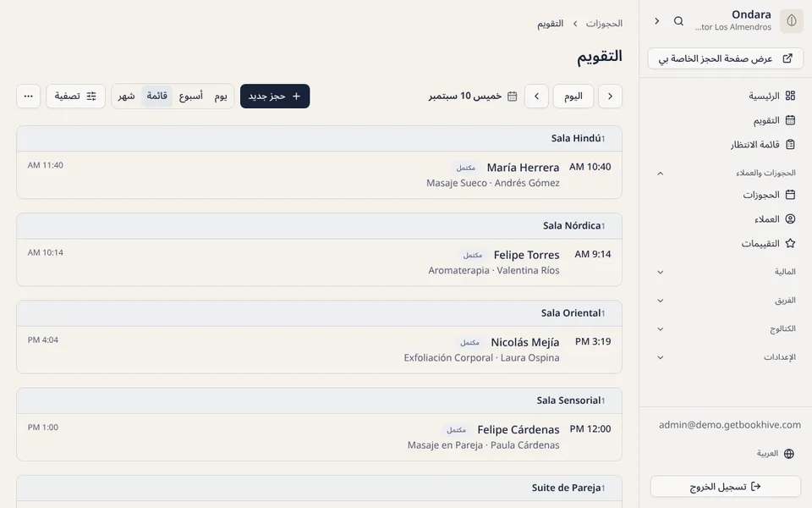Open more options with the three dots button
The width and height of the screenshot is (812, 508).
pos(29,96)
